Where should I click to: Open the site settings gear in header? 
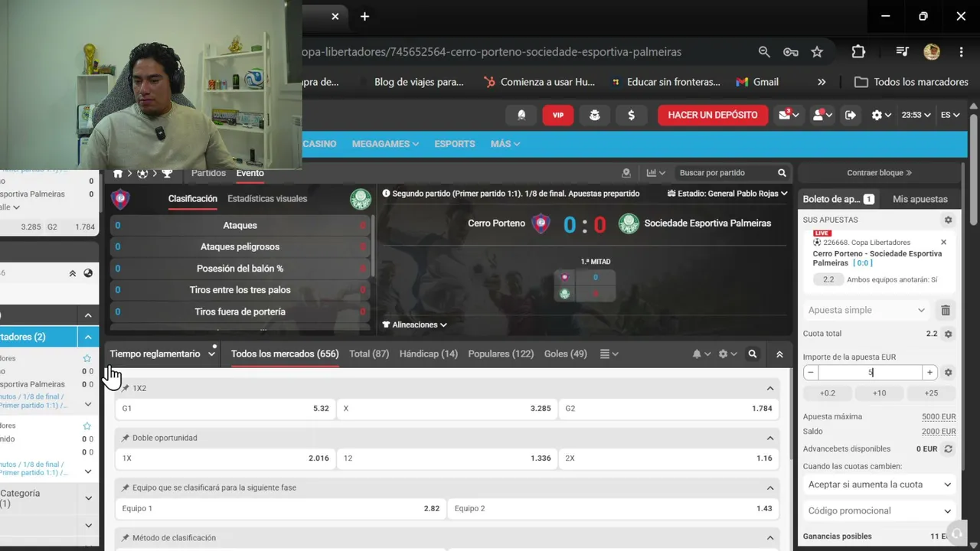pyautogui.click(x=881, y=115)
